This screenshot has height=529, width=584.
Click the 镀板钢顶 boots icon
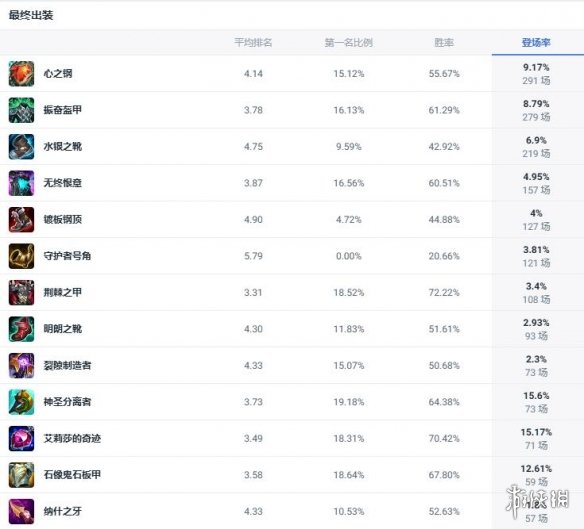pos(21,220)
